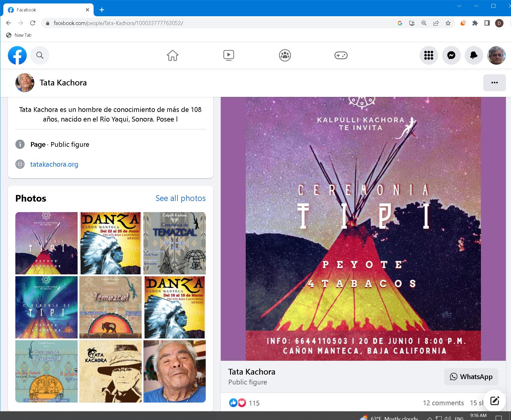Open the Watch video tab
The height and width of the screenshot is (420, 511).
229,55
